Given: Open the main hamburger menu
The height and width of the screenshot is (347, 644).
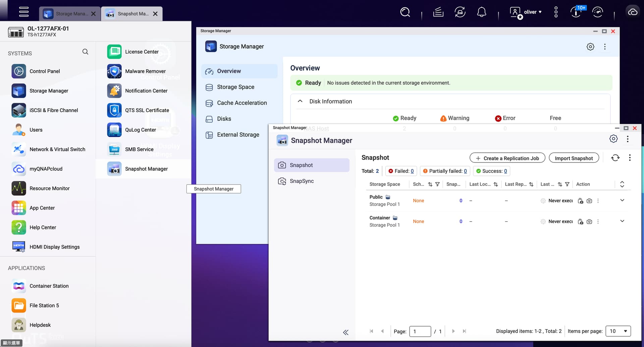Looking at the screenshot, I should tap(23, 12).
